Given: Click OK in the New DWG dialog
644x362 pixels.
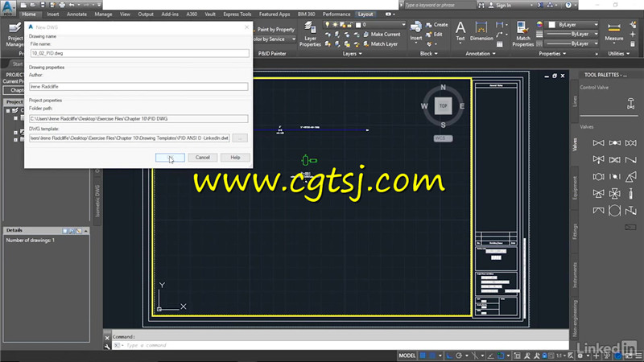Looking at the screenshot, I should 170,158.
